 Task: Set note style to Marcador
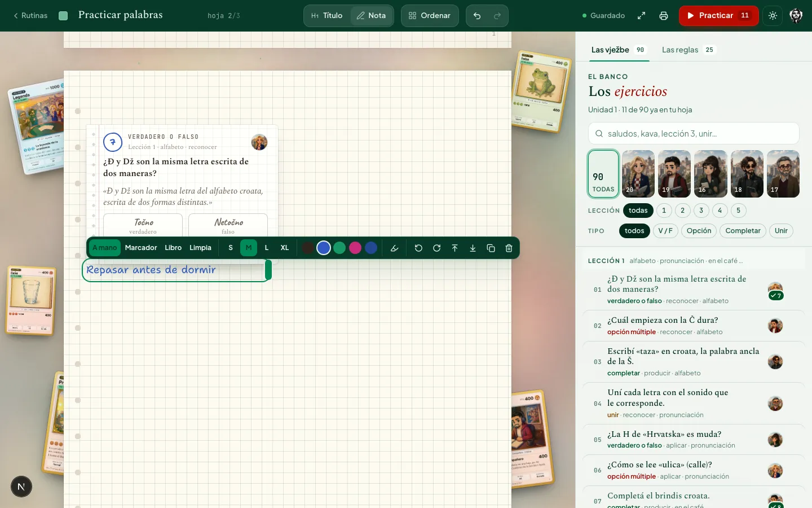point(141,248)
